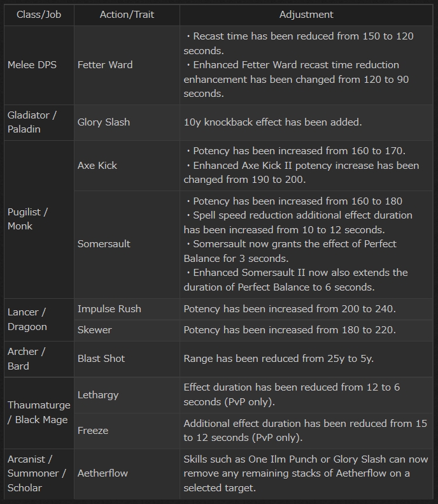Select the Freeze action cell
The height and width of the screenshot is (504, 438).
(93, 431)
